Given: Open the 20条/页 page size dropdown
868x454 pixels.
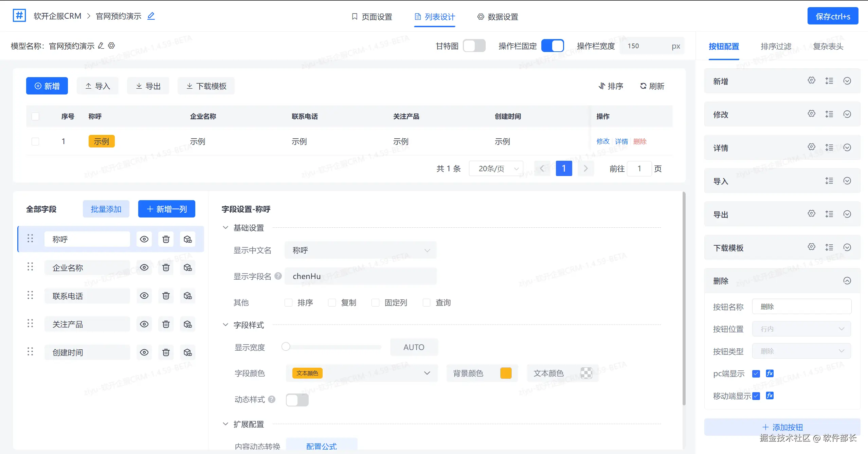Looking at the screenshot, I should tap(496, 169).
